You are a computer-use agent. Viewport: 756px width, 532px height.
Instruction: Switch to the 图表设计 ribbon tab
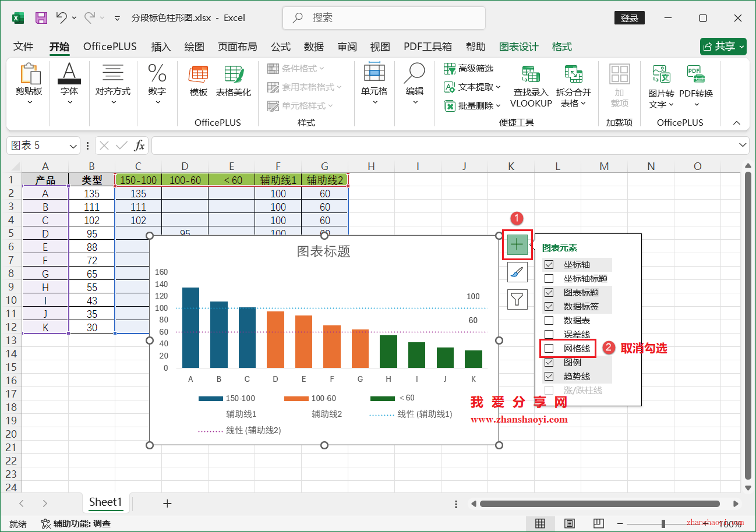coord(518,47)
